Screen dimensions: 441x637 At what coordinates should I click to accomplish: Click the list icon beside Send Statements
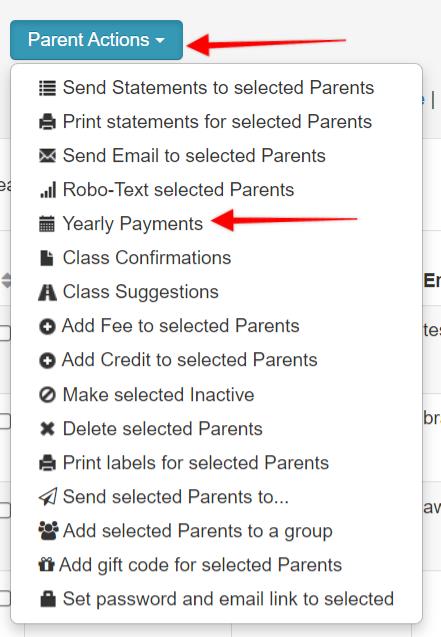[x=47, y=88]
